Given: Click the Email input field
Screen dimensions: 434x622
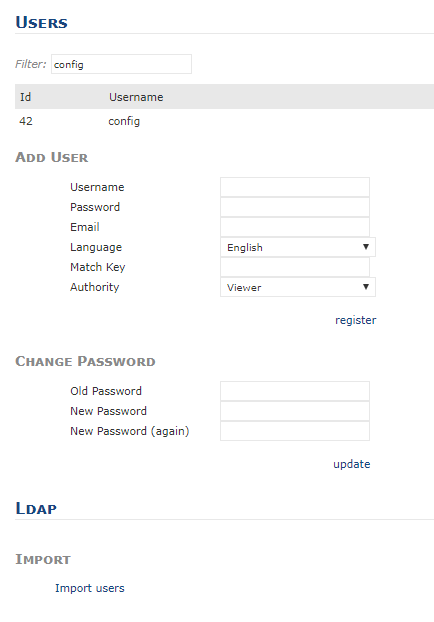Looking at the screenshot, I should [295, 227].
